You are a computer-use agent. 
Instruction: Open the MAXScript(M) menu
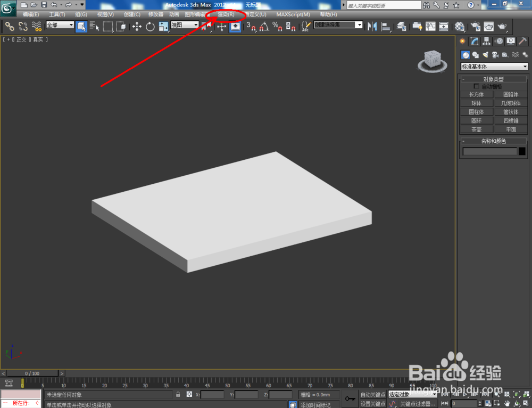(x=293, y=14)
